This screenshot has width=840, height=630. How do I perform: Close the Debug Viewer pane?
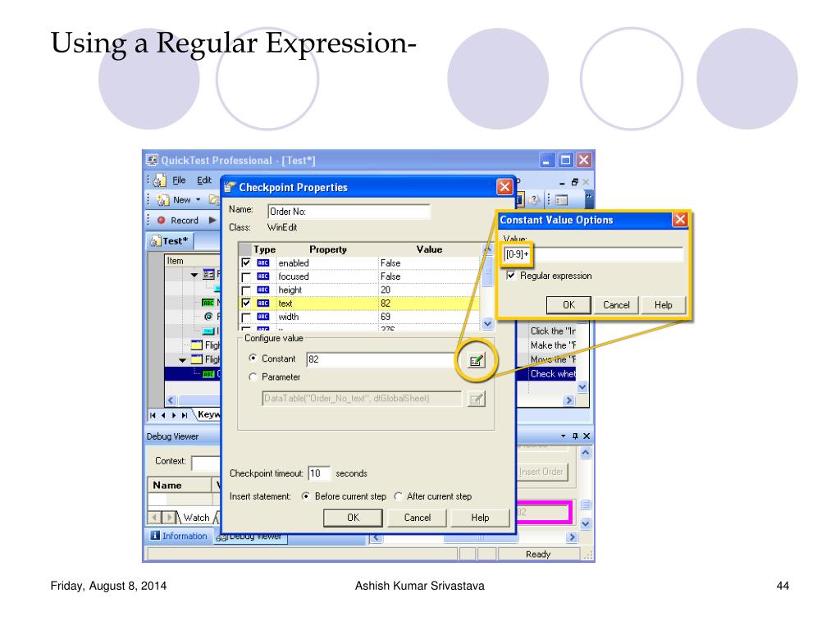[x=587, y=436]
